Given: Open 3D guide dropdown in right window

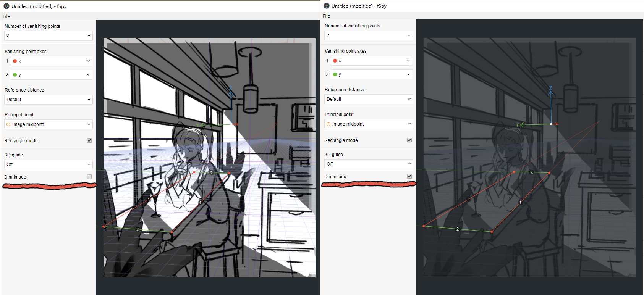Looking at the screenshot, I should pos(369,164).
